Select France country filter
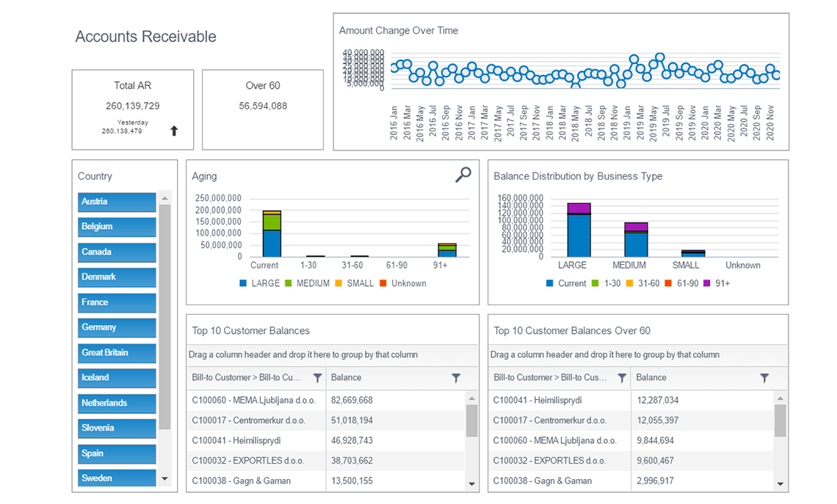The height and width of the screenshot is (504, 837). (x=117, y=302)
